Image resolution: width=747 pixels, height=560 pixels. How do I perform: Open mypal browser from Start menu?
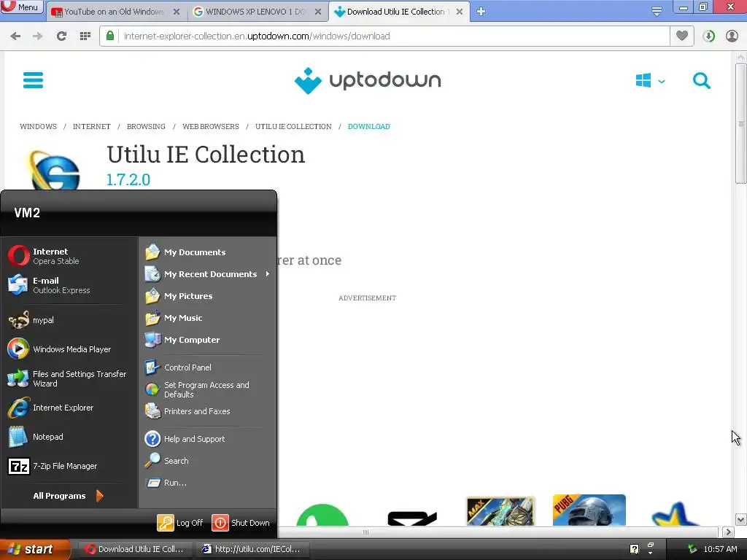click(69, 320)
